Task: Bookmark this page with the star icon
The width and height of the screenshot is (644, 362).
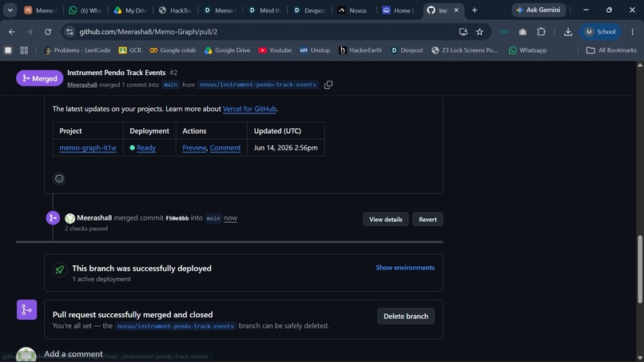Action: click(x=479, y=32)
